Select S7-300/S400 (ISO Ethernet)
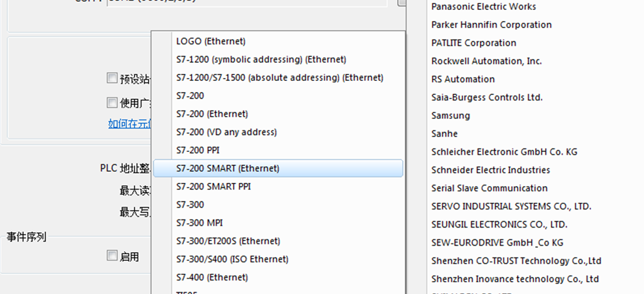 pyautogui.click(x=232, y=259)
